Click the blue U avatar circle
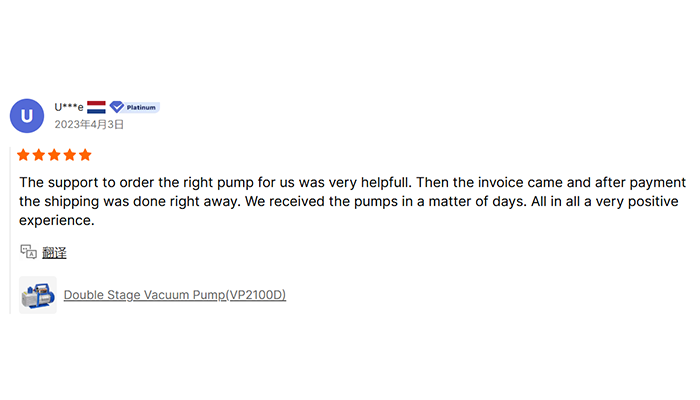 coord(27,116)
